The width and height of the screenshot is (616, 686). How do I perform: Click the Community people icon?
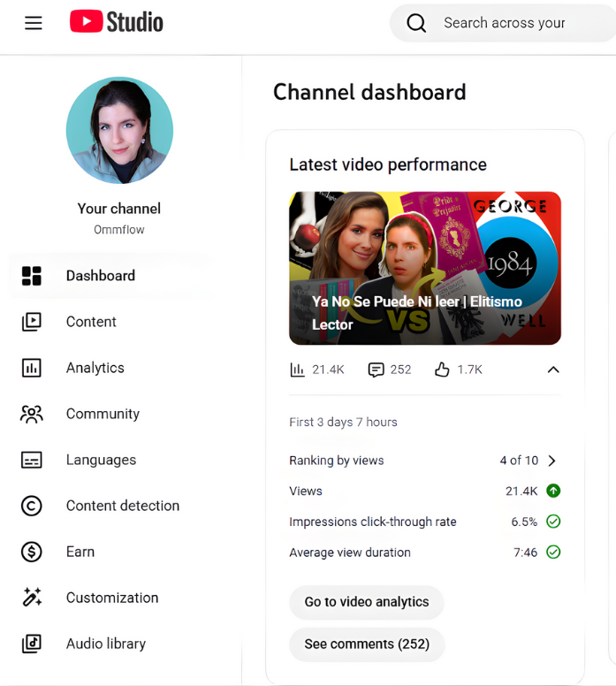32,414
